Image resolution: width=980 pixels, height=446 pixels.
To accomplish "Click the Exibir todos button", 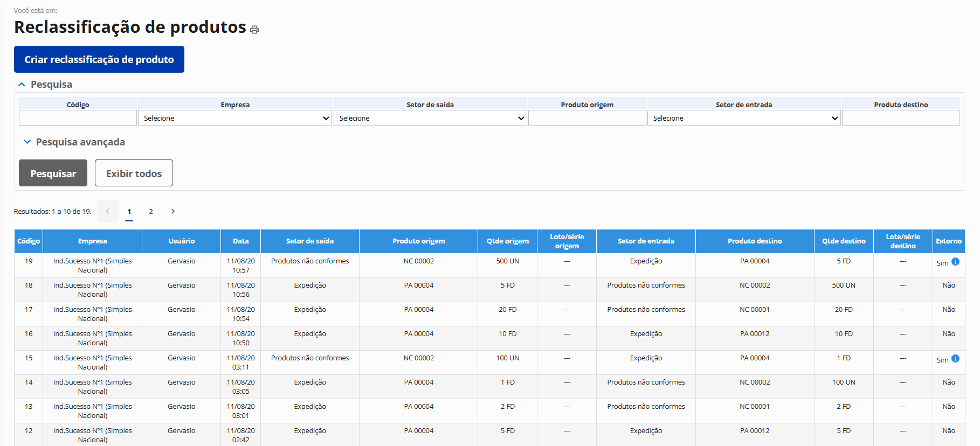I will (134, 173).
